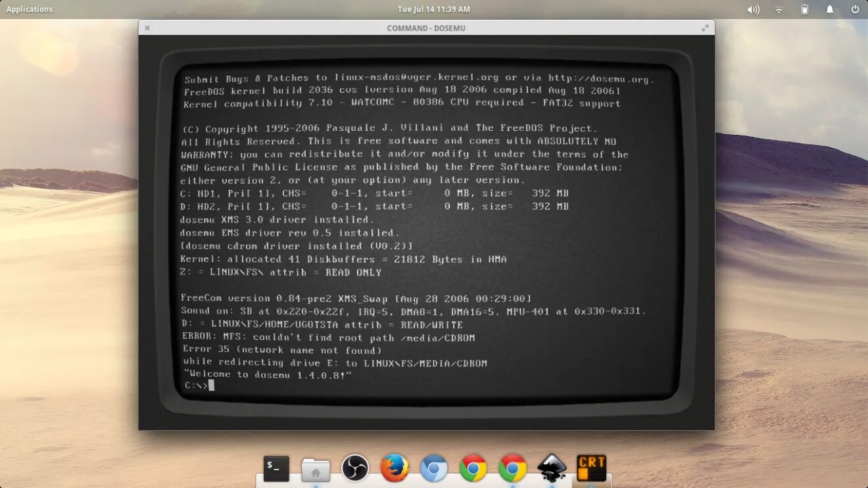Click the "either version 2, or" line

(x=352, y=180)
